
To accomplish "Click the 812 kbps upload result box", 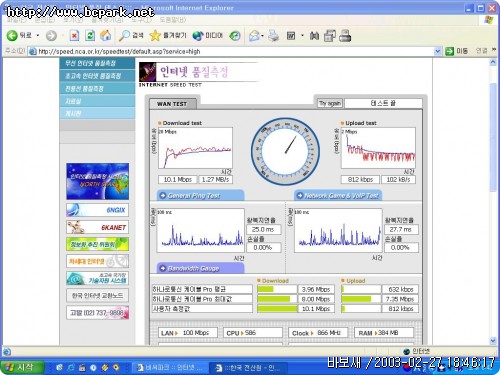I will (x=360, y=179).
